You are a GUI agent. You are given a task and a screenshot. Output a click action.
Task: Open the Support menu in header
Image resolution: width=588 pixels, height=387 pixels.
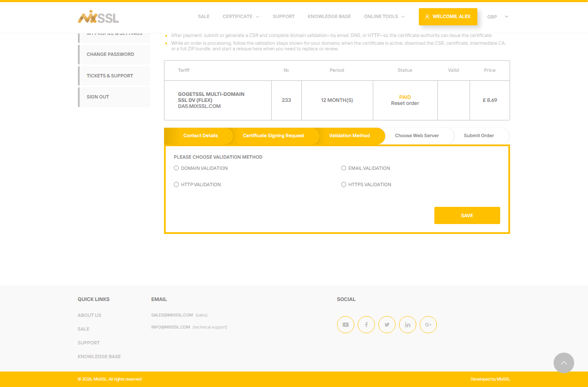click(284, 17)
